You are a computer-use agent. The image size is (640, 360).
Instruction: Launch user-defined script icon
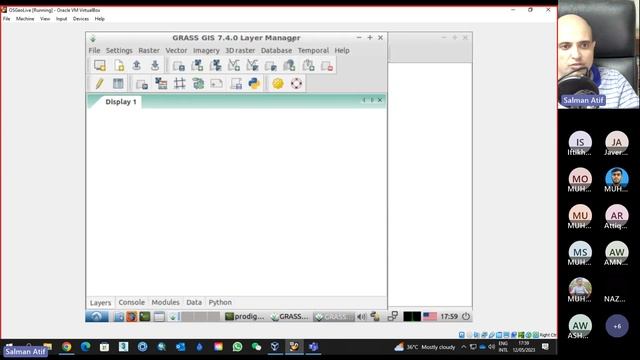pos(236,84)
